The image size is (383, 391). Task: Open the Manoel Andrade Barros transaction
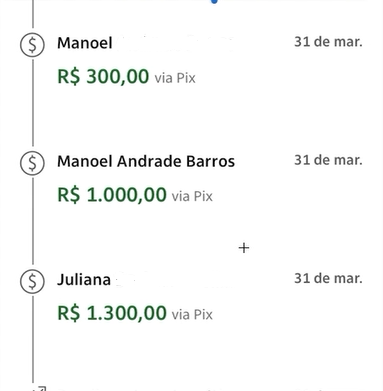click(x=146, y=161)
